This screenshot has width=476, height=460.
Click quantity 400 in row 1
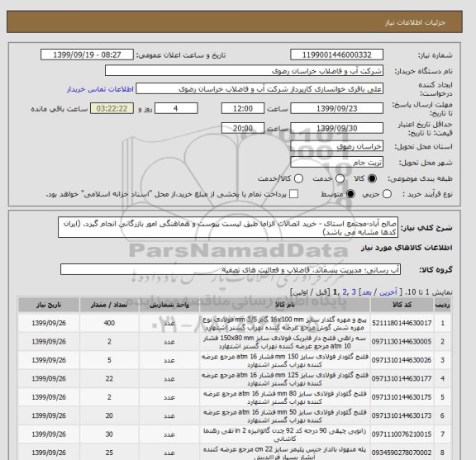(x=109, y=323)
